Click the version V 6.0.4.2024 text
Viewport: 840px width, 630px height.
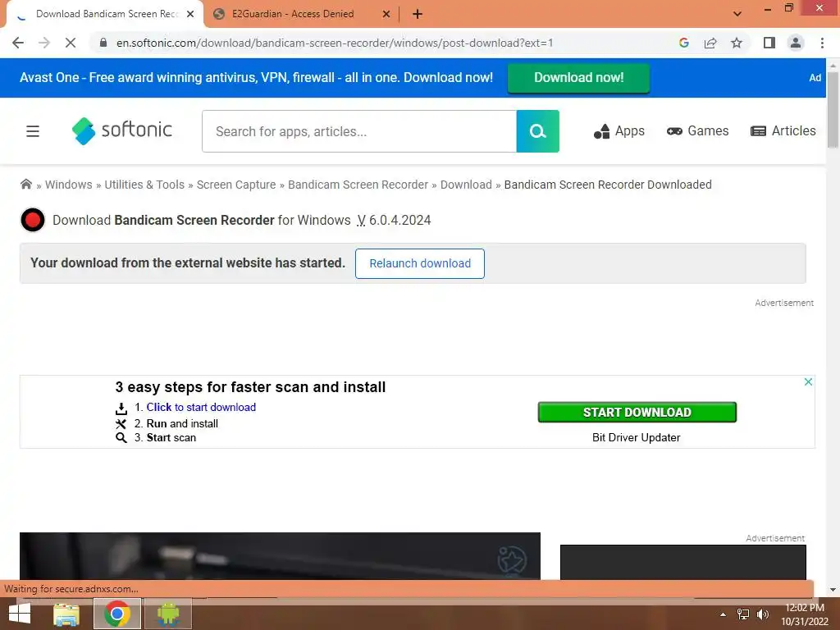click(x=395, y=220)
